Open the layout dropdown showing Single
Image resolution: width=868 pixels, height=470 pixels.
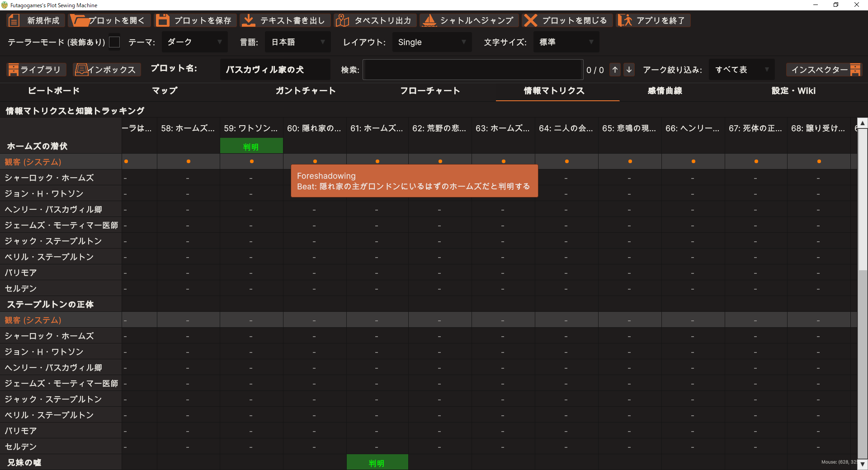point(432,42)
